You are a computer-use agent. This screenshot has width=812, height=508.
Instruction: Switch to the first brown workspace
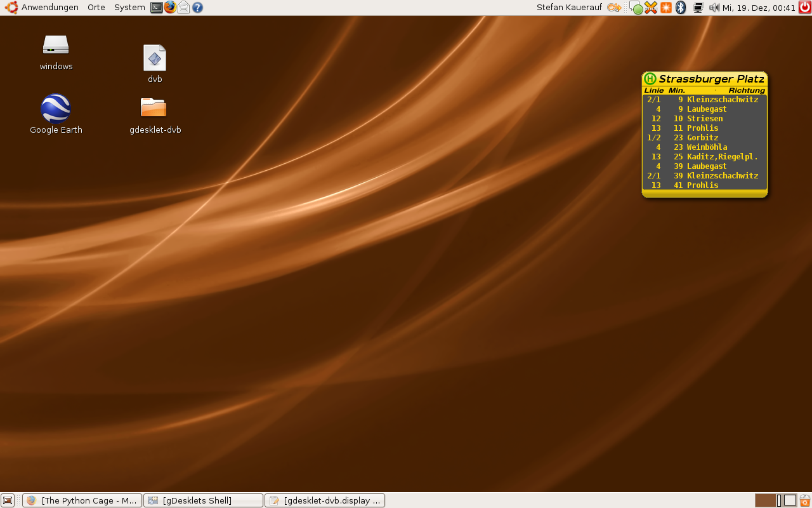766,500
